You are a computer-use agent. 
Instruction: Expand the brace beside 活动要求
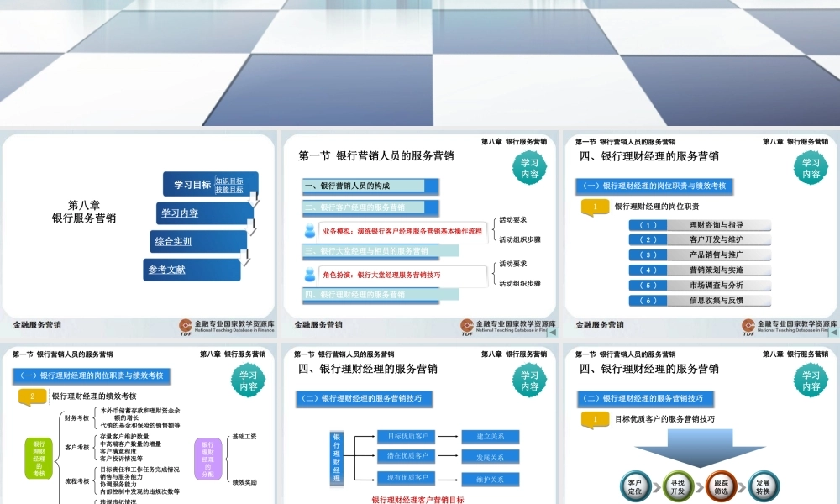(x=493, y=228)
